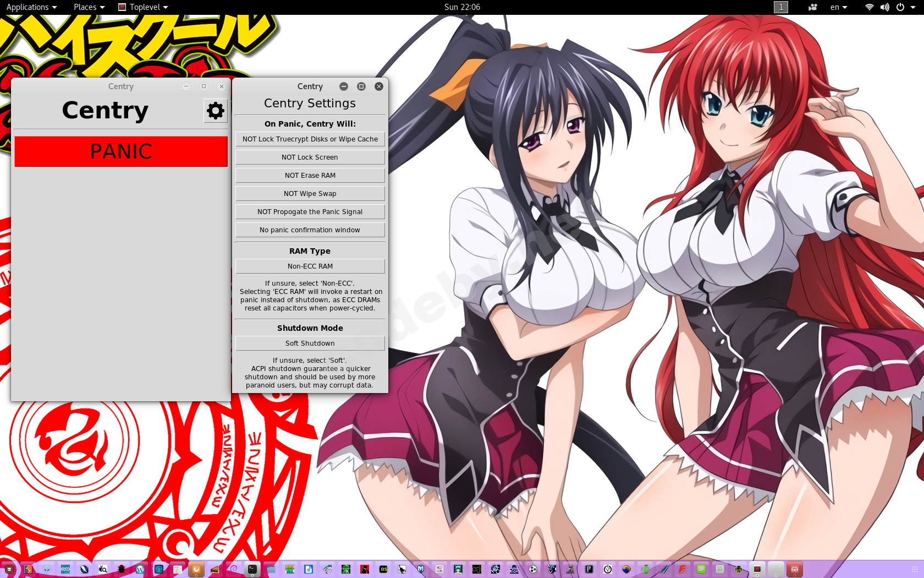Click the Wi-Fi status icon in the top bar
The height and width of the screenshot is (578, 924).
click(868, 7)
